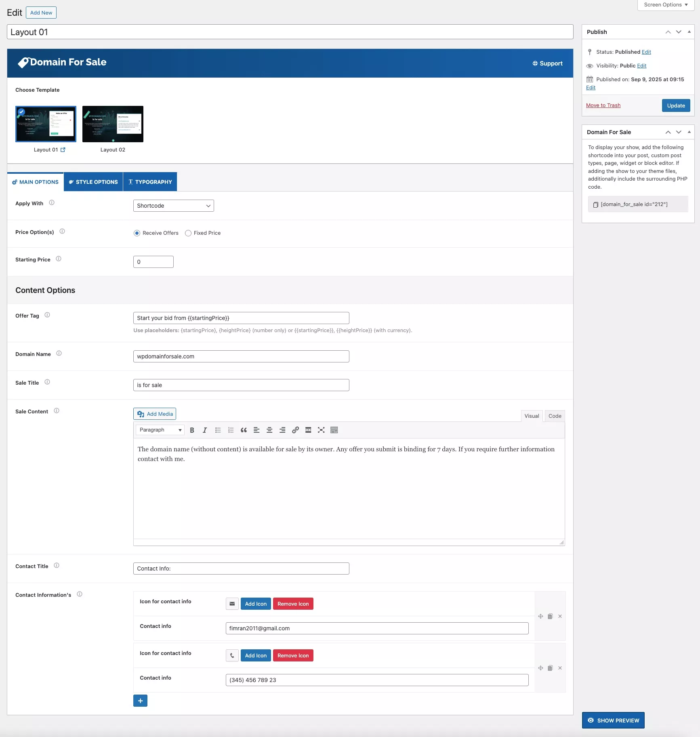Insert a blockquote in the editor
Image resolution: width=700 pixels, height=737 pixels.
coord(244,430)
